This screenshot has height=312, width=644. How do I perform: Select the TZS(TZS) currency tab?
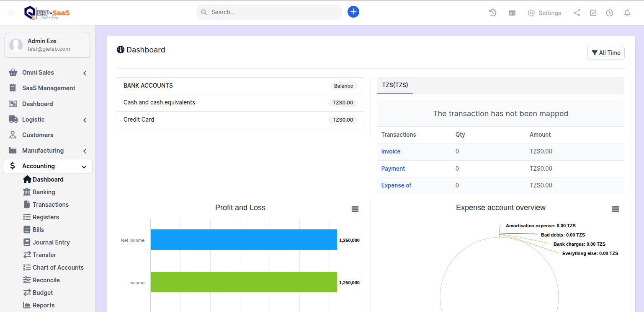coord(395,85)
